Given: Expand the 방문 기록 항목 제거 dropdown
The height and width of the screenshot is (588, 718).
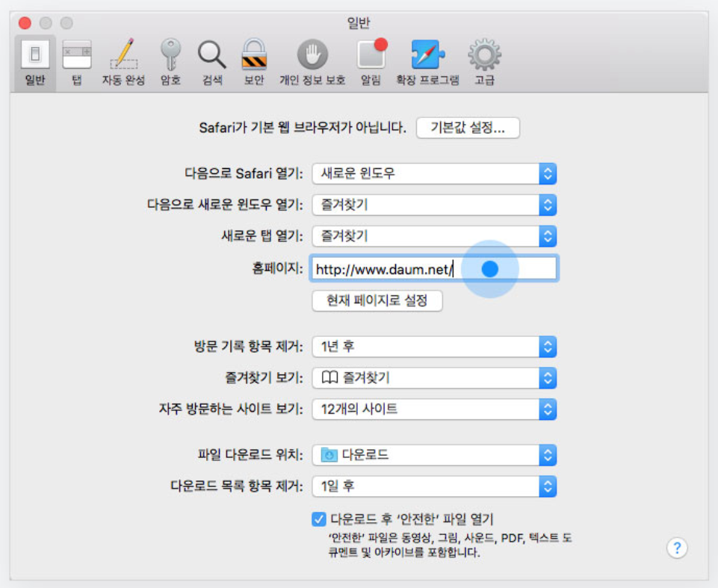Looking at the screenshot, I should pyautogui.click(x=434, y=347).
